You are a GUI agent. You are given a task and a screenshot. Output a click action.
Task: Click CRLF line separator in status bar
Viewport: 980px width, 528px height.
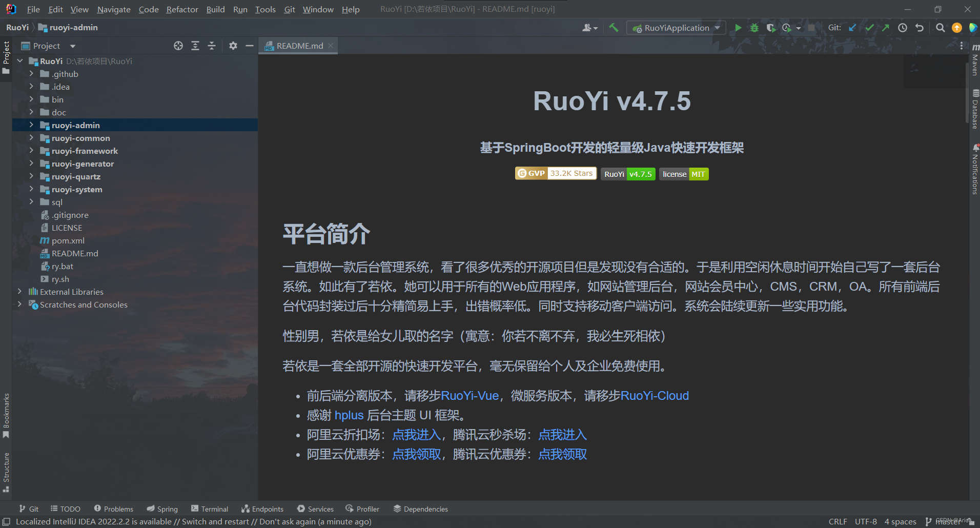click(838, 522)
